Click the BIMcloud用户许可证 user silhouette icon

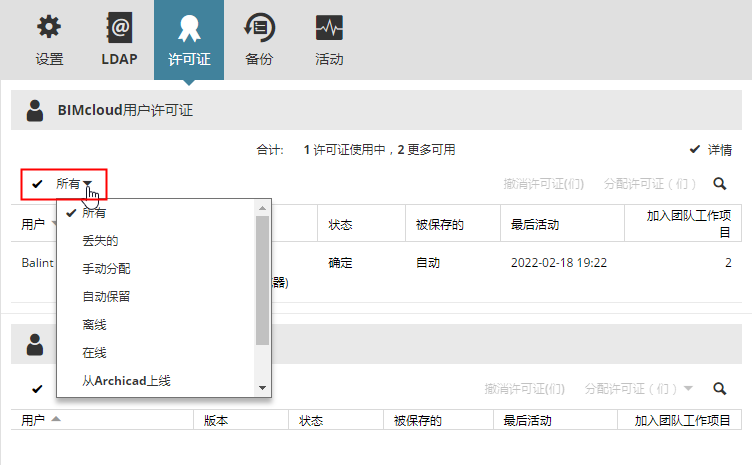[35, 111]
